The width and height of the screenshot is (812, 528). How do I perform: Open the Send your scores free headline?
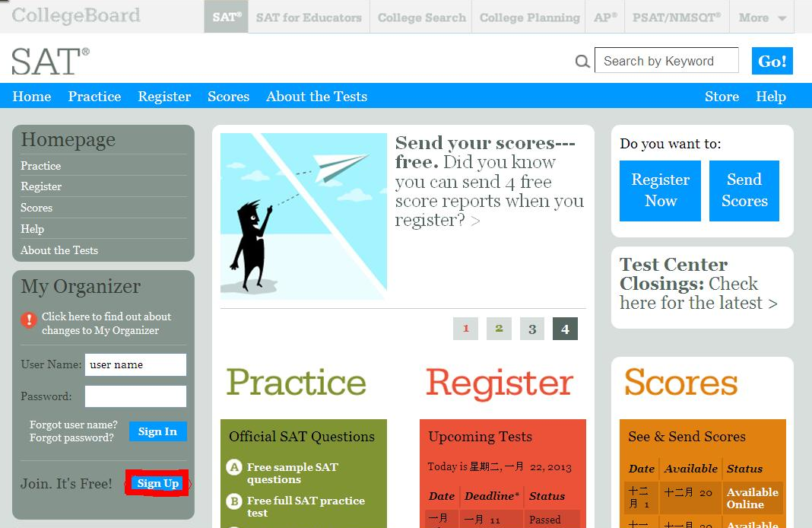[x=490, y=181]
